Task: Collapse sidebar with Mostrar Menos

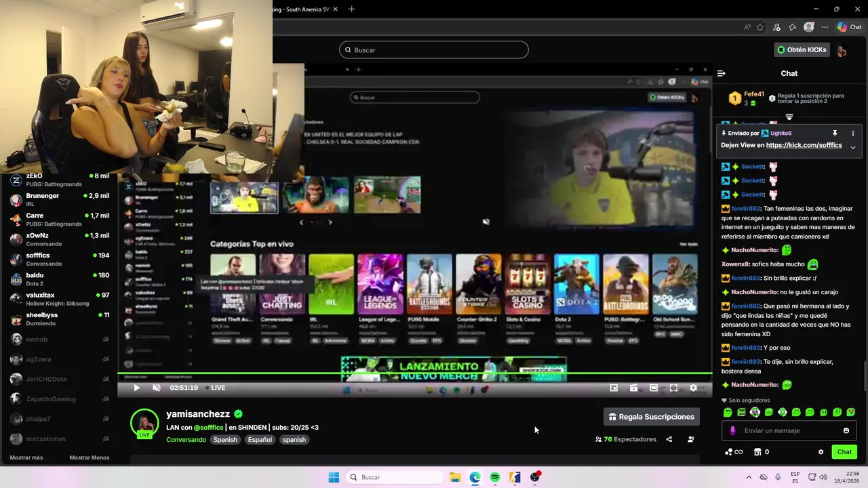Action: click(90, 457)
